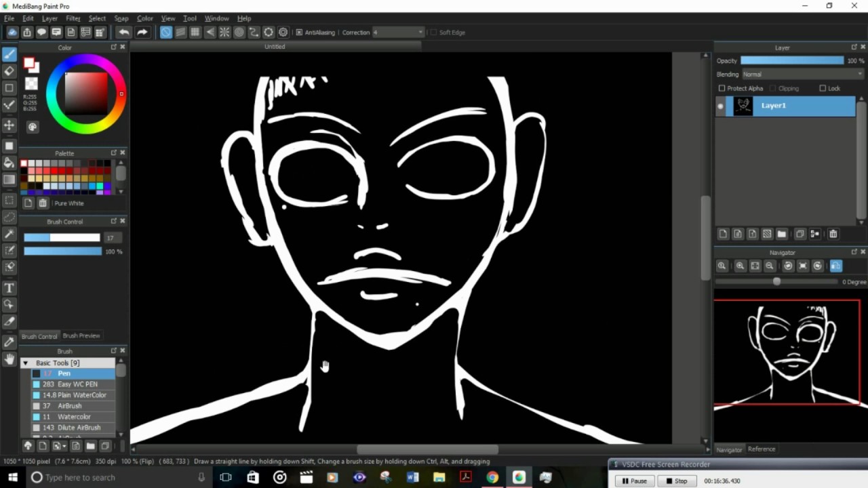Select the Dilute AirBrush brush
The image size is (868, 488).
pos(74,428)
